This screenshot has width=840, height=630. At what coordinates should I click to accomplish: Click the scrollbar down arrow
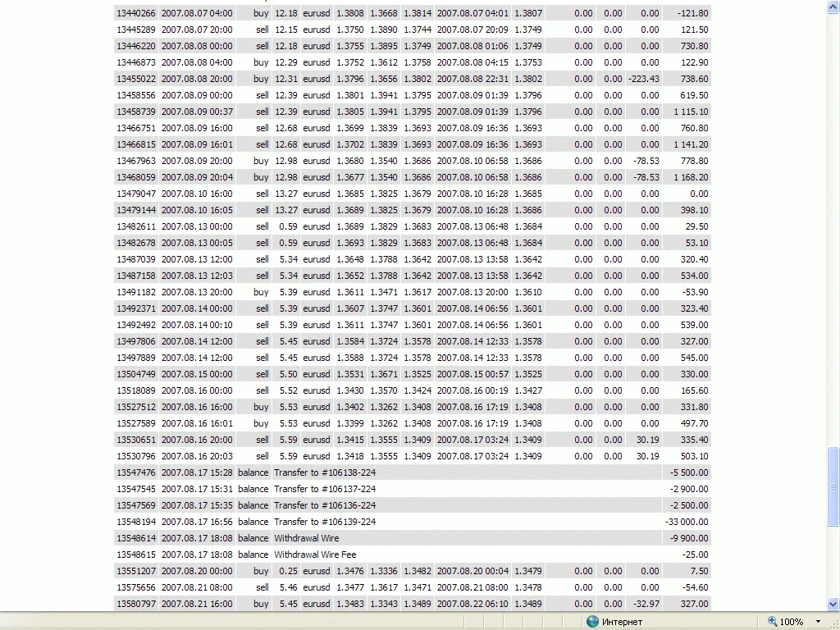pos(833,605)
